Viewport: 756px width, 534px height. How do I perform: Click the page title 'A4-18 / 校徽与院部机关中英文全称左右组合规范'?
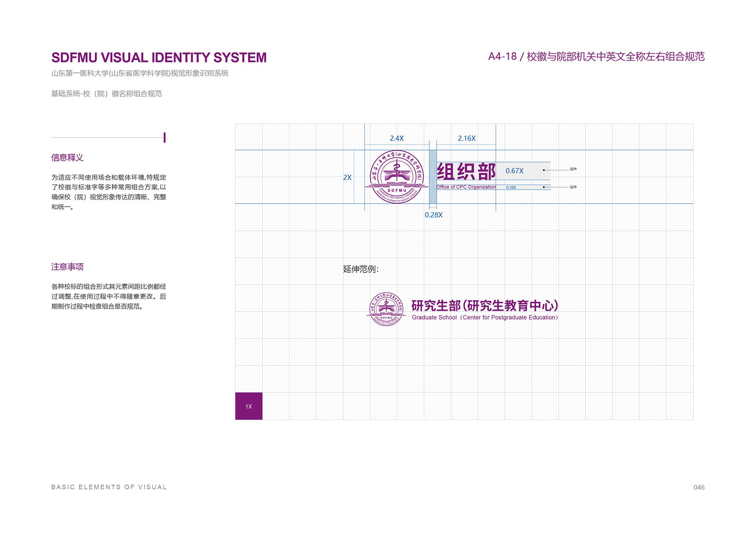pos(596,57)
